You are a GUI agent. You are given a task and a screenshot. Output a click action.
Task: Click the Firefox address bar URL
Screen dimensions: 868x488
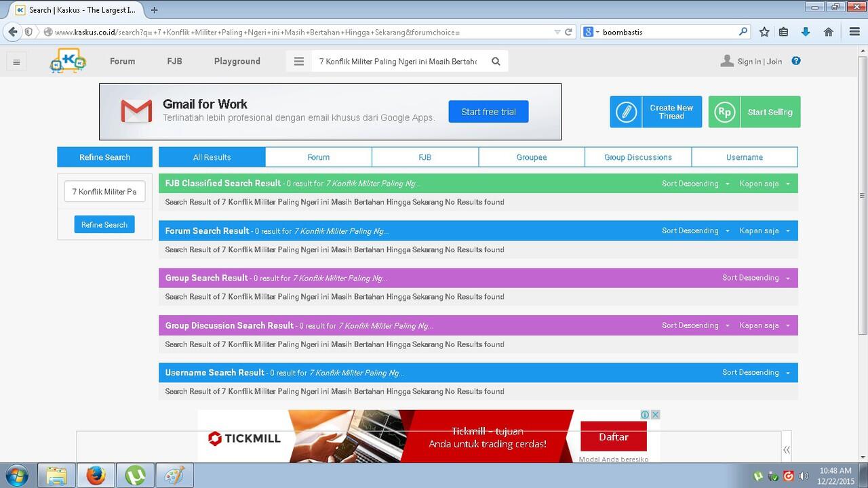click(298, 32)
